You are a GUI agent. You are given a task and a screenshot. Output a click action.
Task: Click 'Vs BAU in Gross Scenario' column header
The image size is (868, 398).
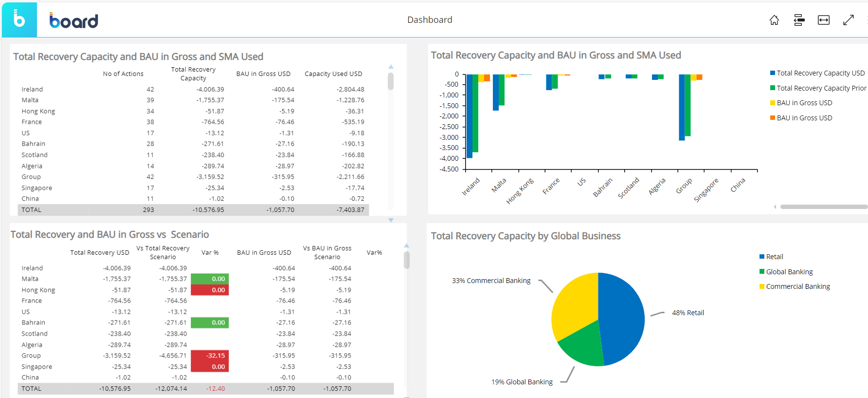327,253
